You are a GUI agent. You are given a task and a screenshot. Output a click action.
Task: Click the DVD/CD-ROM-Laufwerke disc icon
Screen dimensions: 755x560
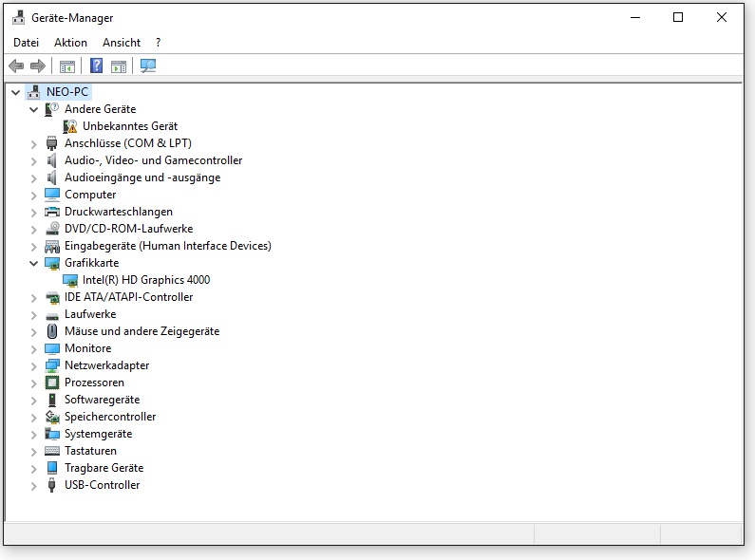tap(52, 229)
